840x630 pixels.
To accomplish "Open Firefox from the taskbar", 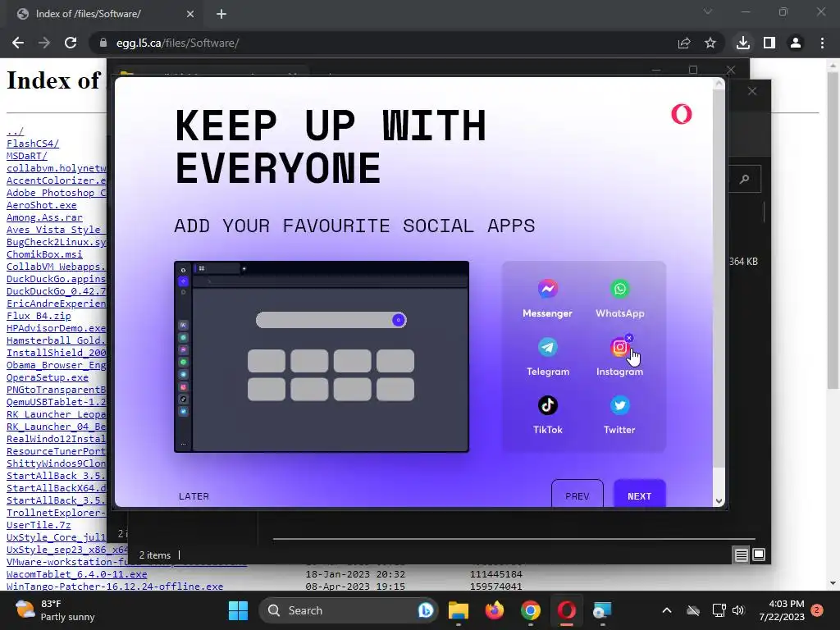I will coord(495,610).
